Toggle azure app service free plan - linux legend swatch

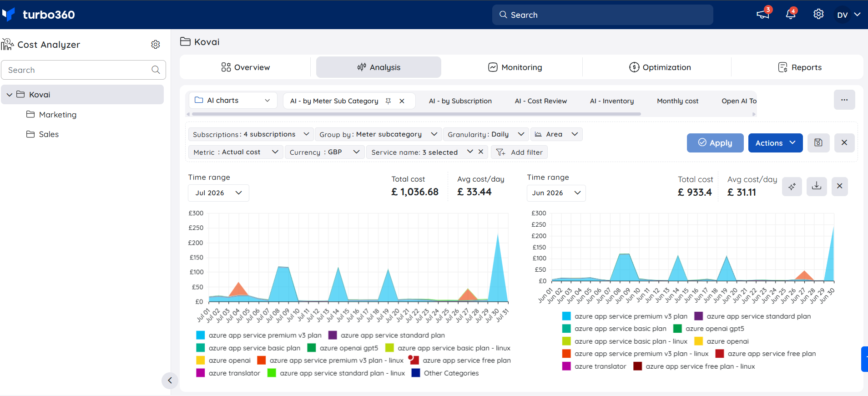[638, 366]
